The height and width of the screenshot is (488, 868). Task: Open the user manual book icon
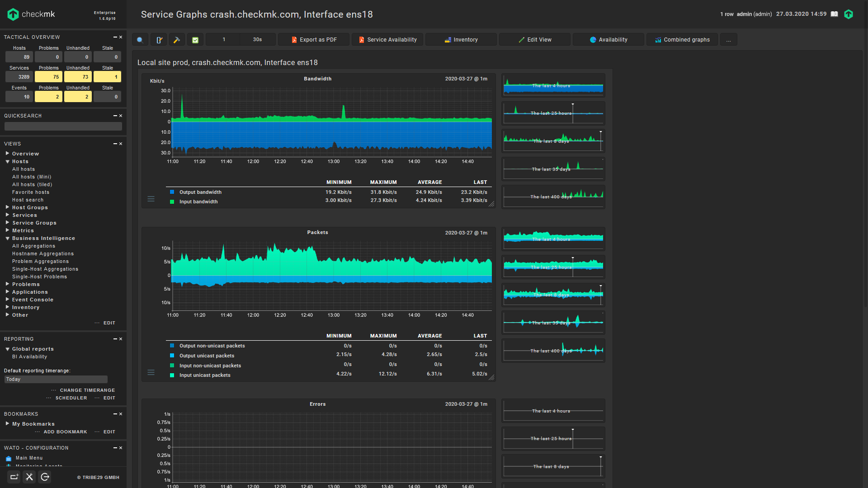click(x=835, y=14)
